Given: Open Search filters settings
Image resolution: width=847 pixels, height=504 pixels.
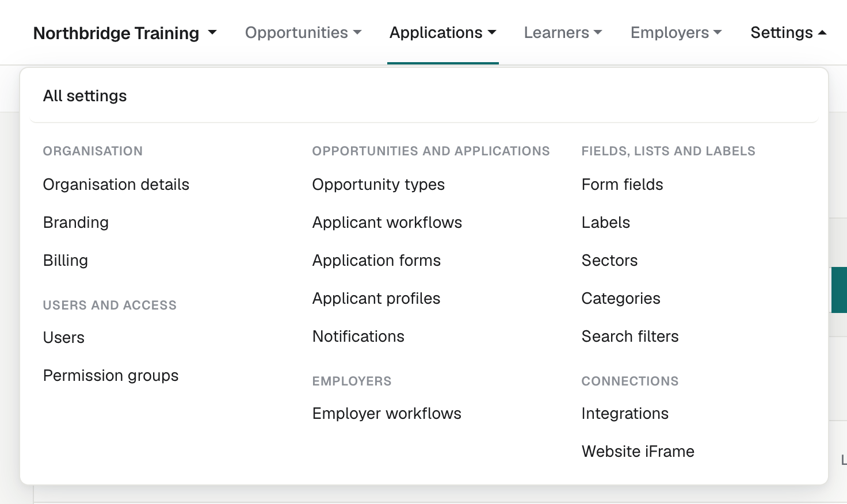Looking at the screenshot, I should tap(630, 337).
